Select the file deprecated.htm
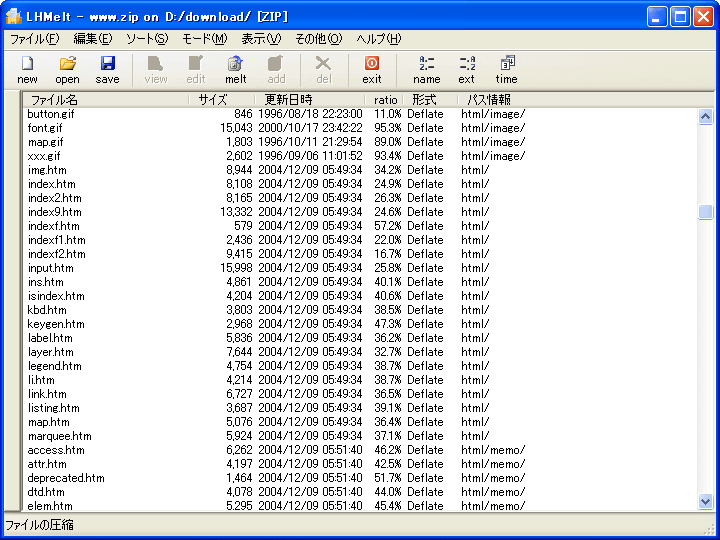Image resolution: width=720 pixels, height=540 pixels. [66, 478]
